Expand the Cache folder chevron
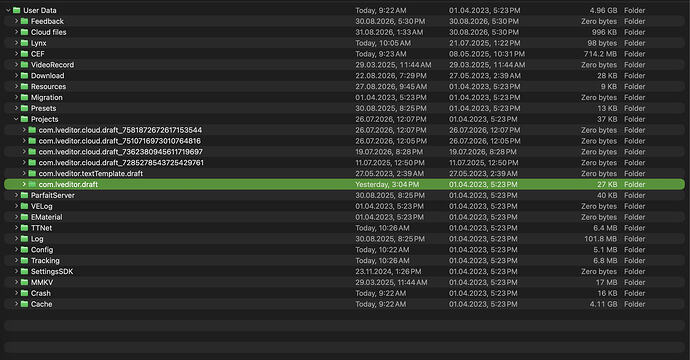Viewport: 690px width, 360px height. [16, 304]
